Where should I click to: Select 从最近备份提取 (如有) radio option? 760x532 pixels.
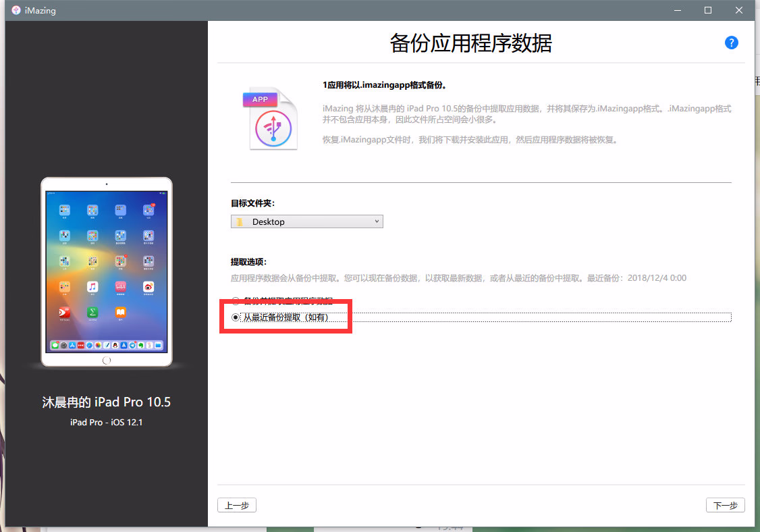pos(236,317)
